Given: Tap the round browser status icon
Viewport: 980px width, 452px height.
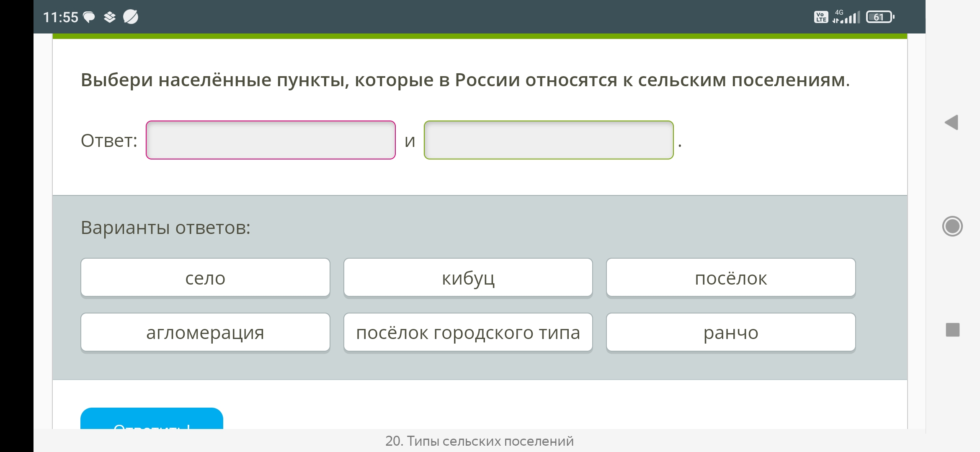Looking at the screenshot, I should (x=131, y=17).
